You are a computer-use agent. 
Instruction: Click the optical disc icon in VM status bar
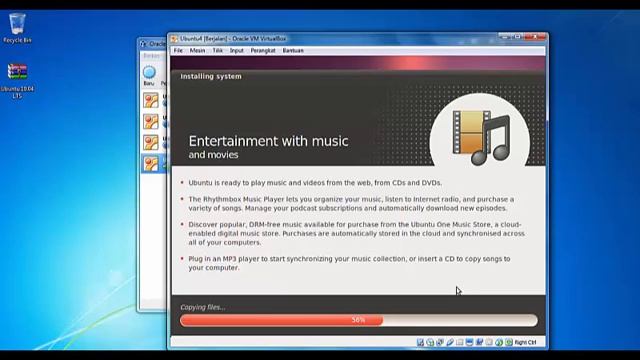[430, 342]
